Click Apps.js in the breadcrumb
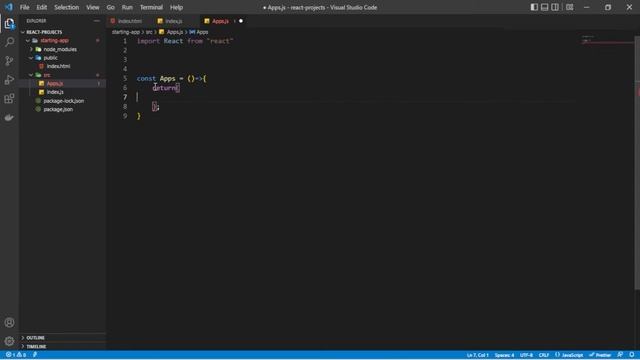Viewport: 640px width, 360px height. [175, 32]
